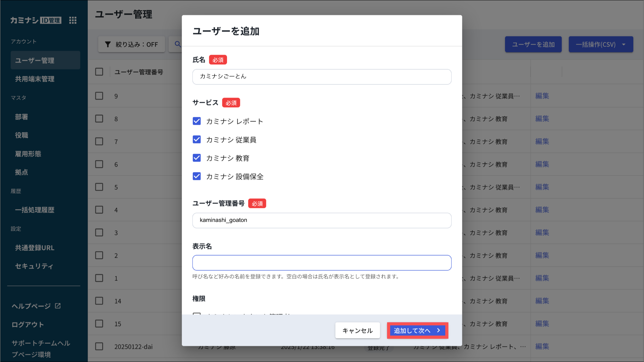
Task: Click the external link icon beside ヘルプページ
Action: (x=58, y=306)
